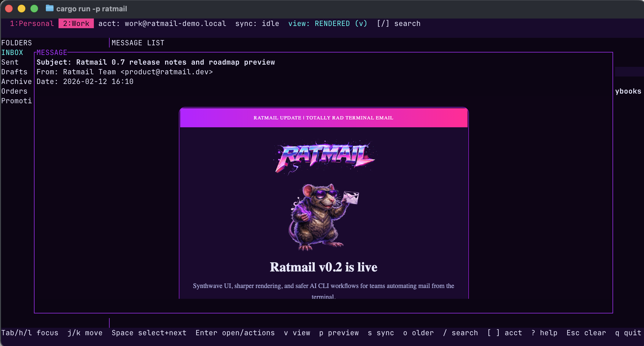The width and height of the screenshot is (644, 346).
Task: Select the Orders folder
Action: click(x=14, y=91)
